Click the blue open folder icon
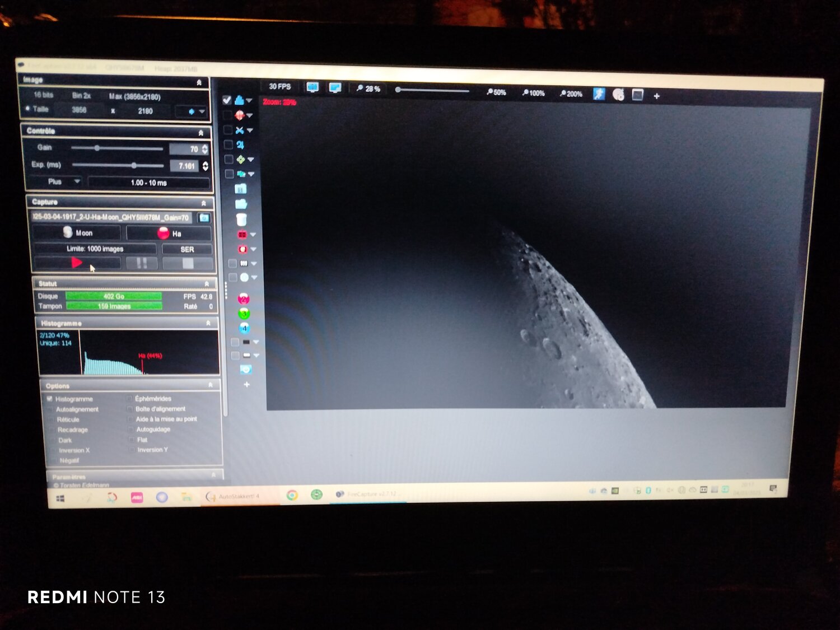This screenshot has width=840, height=630. pos(241,204)
